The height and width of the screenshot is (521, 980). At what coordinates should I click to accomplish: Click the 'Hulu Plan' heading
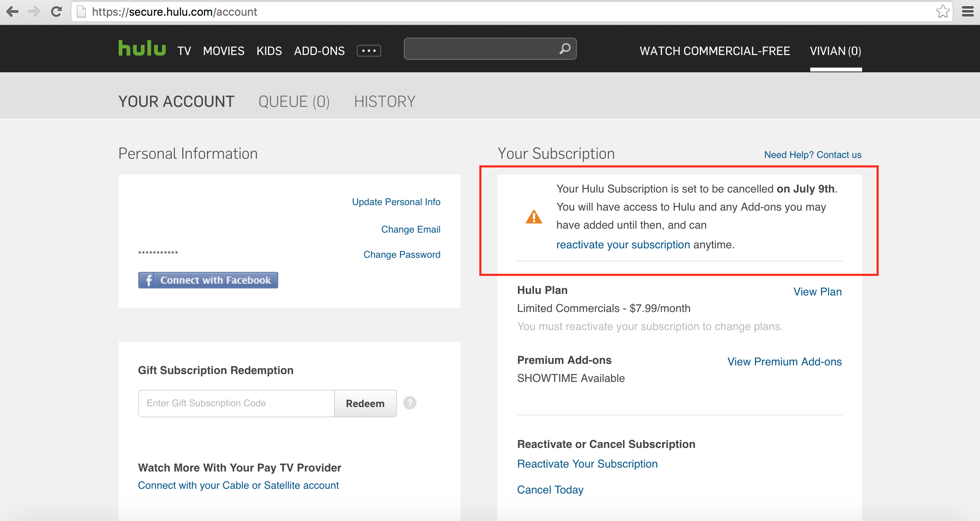click(542, 290)
